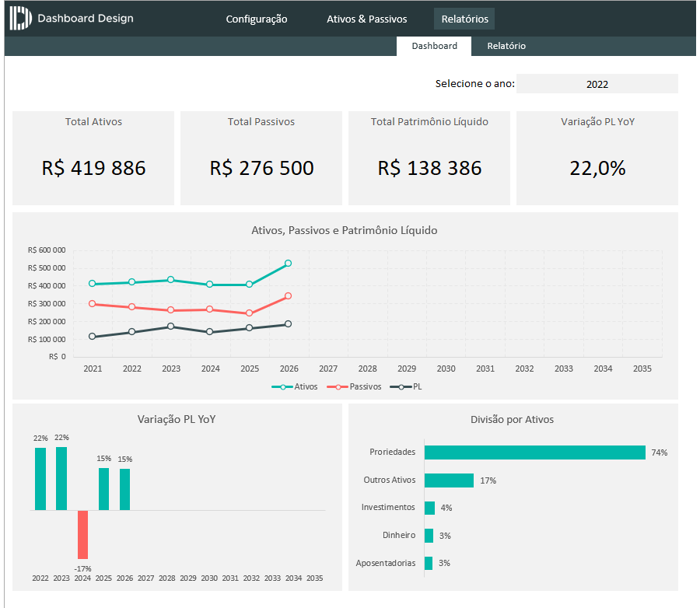This screenshot has width=700, height=608.
Task: Select the Relatórios menu item
Action: point(464,19)
